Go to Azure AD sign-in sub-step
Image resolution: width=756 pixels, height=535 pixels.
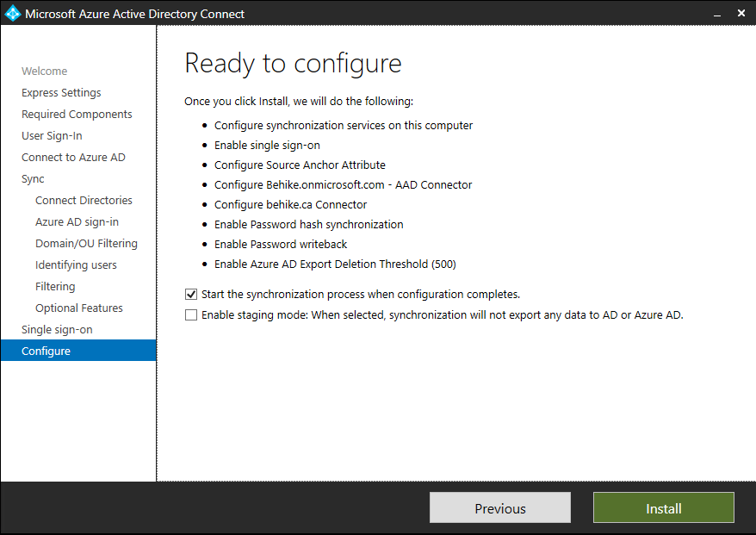click(x=77, y=222)
